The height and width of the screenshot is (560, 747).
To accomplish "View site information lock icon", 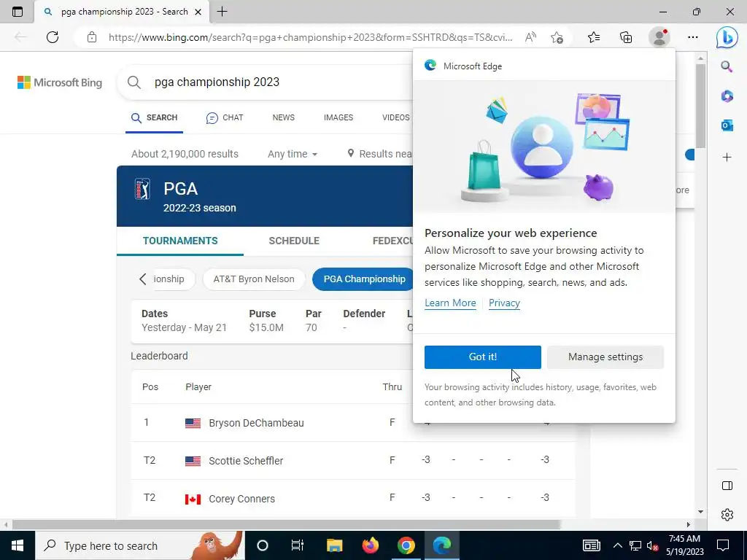I will [x=92, y=37].
